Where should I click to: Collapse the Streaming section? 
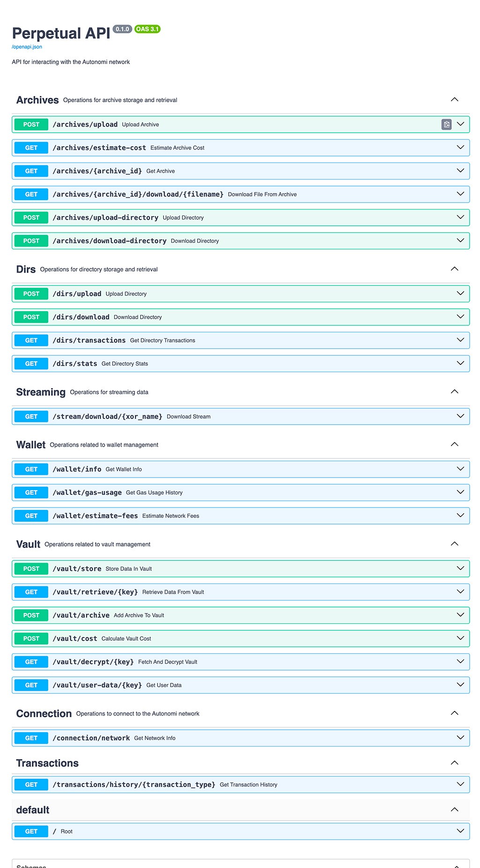coord(454,391)
